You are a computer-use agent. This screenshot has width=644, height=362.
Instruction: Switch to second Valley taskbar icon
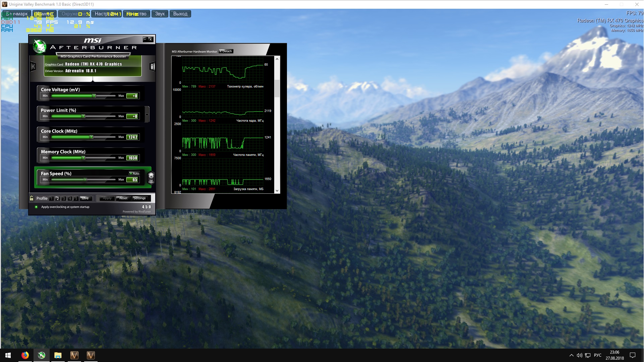(91, 355)
